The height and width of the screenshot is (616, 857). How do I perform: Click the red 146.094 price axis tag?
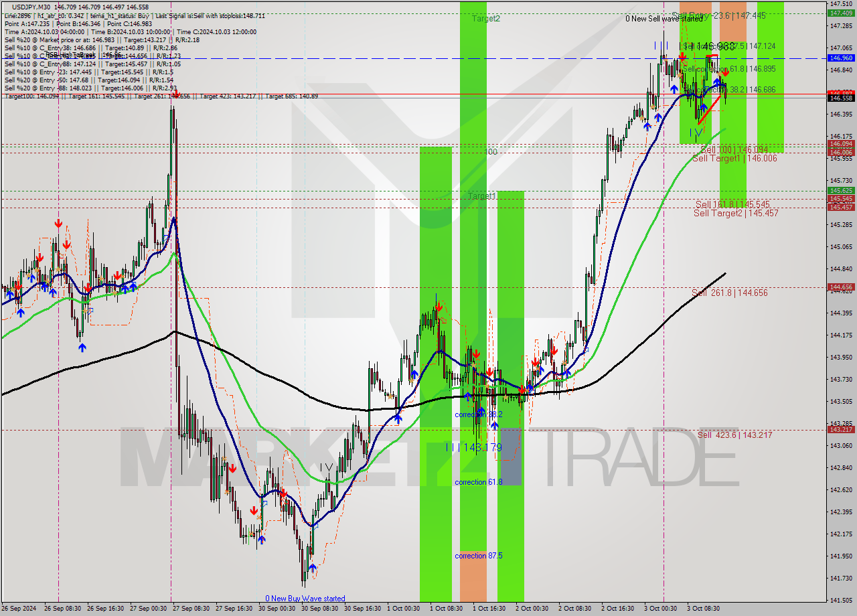(x=841, y=144)
